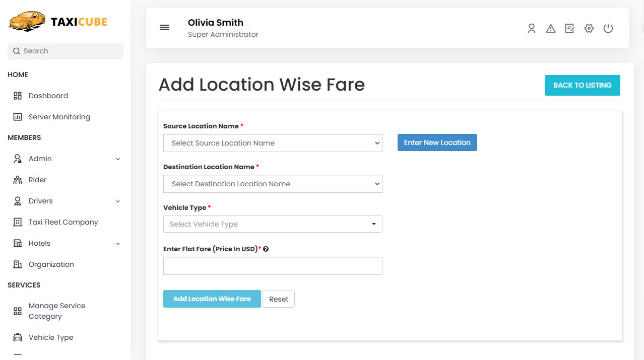Click the warning alert icon in the top bar
This screenshot has height=360, width=644.
550,29
